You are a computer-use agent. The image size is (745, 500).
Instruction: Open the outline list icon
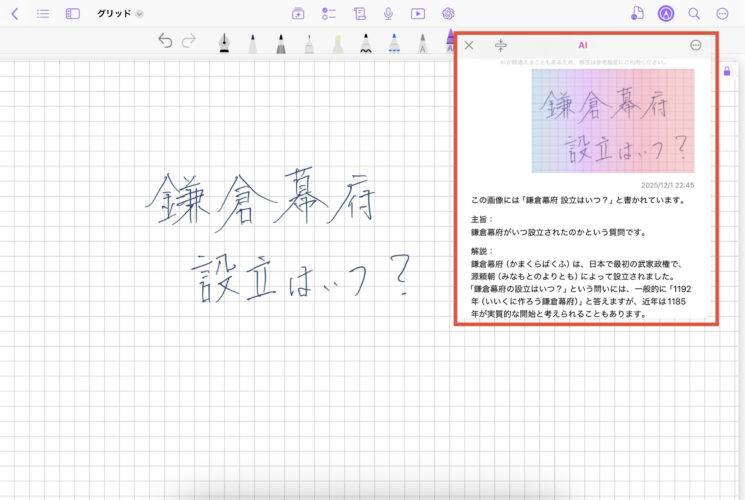pos(43,14)
